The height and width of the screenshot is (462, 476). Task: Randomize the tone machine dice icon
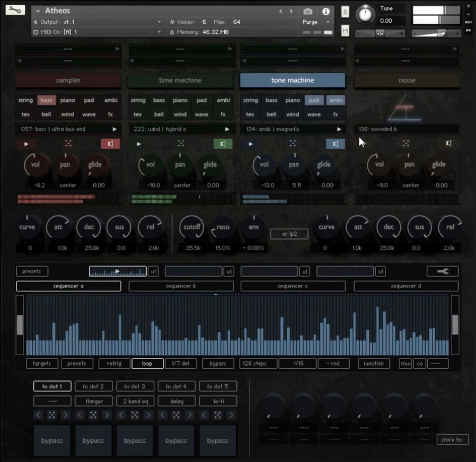click(x=293, y=144)
